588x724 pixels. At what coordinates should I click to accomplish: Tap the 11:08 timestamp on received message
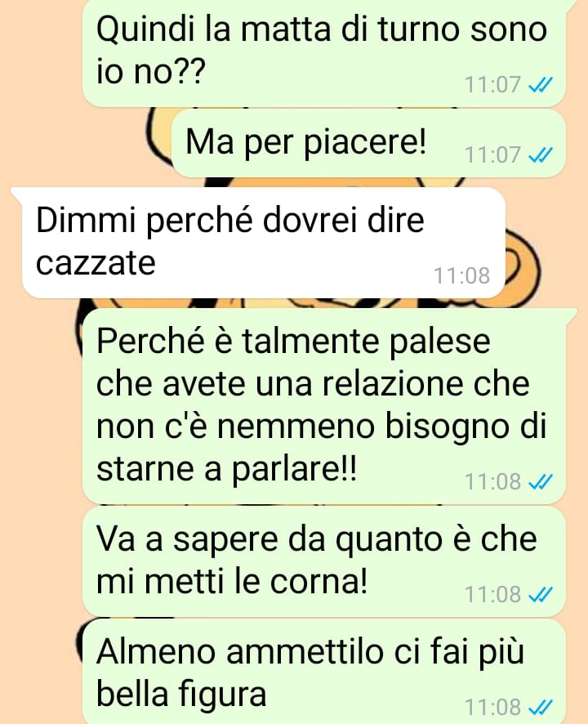tap(462, 276)
